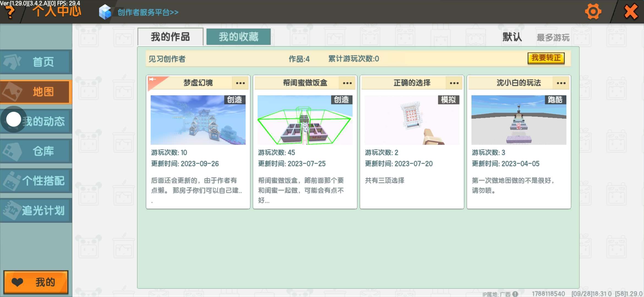Image resolution: width=644 pixels, height=297 pixels.
Task: Open settings with the orange gear icon
Action: 593,12
